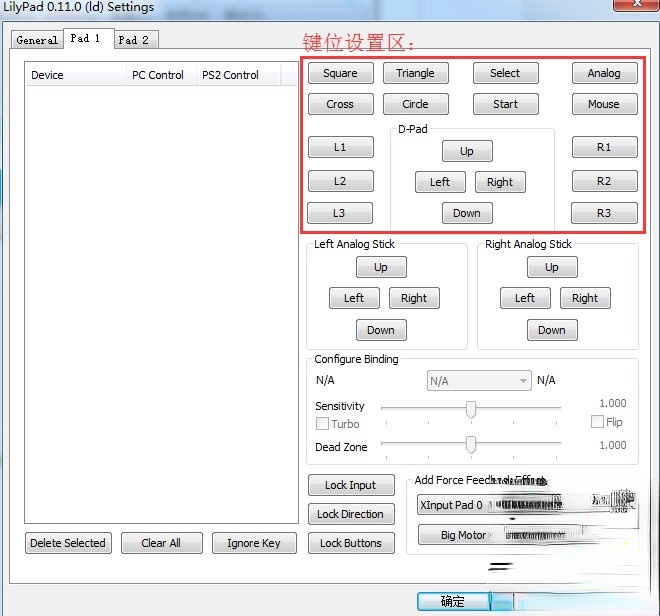Set Right Analog Stick Up

pyautogui.click(x=552, y=267)
